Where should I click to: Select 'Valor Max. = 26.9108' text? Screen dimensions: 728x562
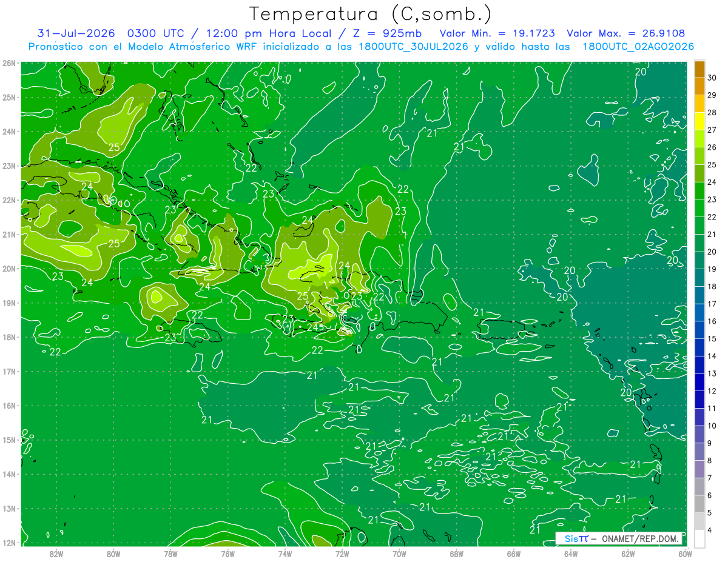pyautogui.click(x=626, y=33)
